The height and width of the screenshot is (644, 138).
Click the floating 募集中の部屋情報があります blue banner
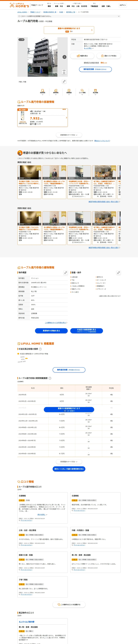tap(69, 409)
